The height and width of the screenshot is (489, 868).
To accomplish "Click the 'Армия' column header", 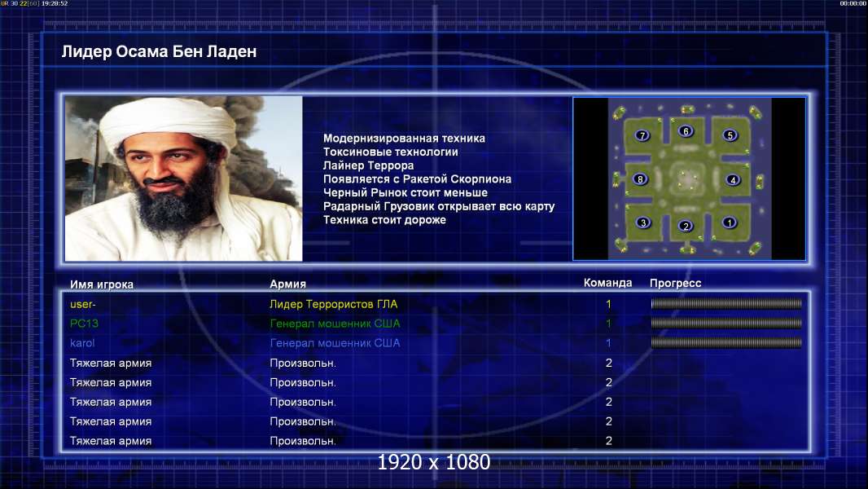I will [288, 284].
